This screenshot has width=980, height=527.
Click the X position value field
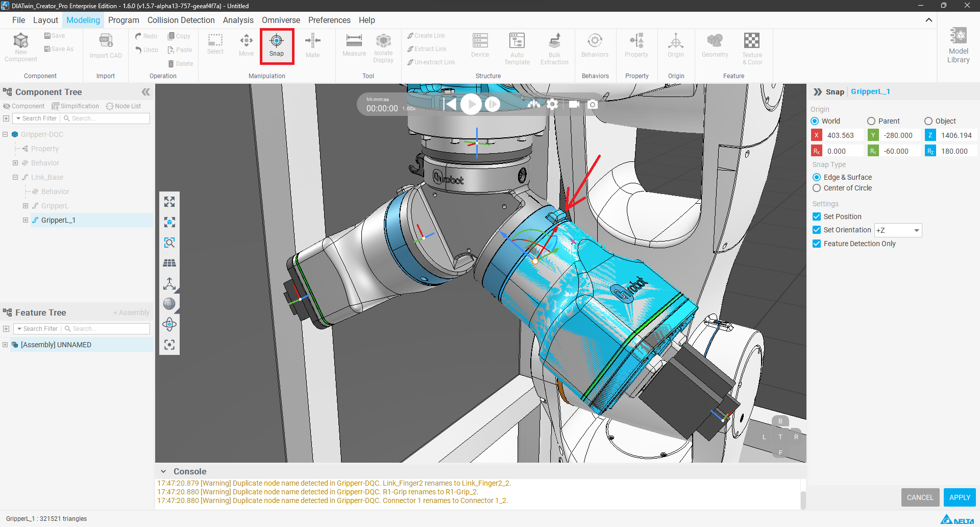click(843, 135)
